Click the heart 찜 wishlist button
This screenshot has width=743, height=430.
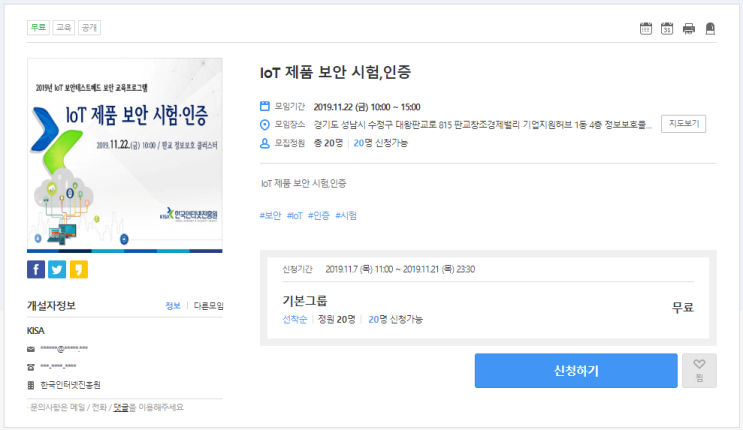[x=699, y=370]
